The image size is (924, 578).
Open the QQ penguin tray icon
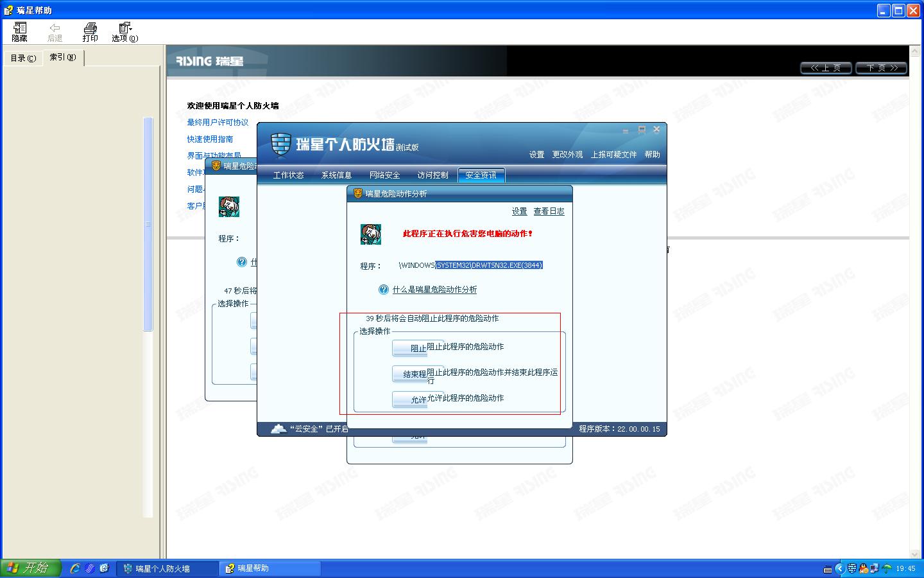(x=864, y=568)
